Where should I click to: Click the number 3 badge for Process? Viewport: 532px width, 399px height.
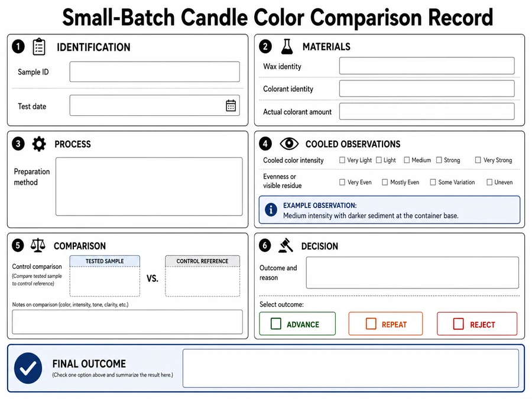[x=18, y=144]
